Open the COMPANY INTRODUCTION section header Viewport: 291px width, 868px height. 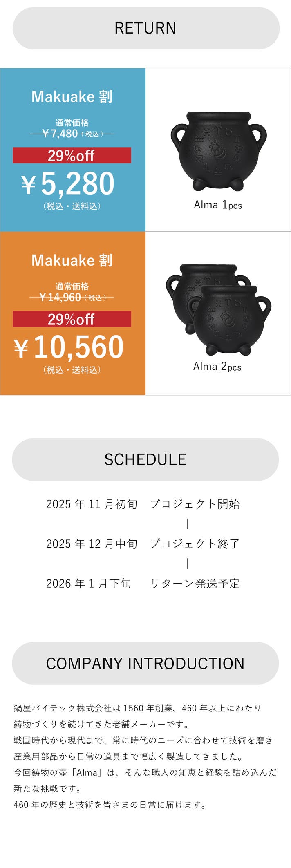pyautogui.click(x=145, y=663)
